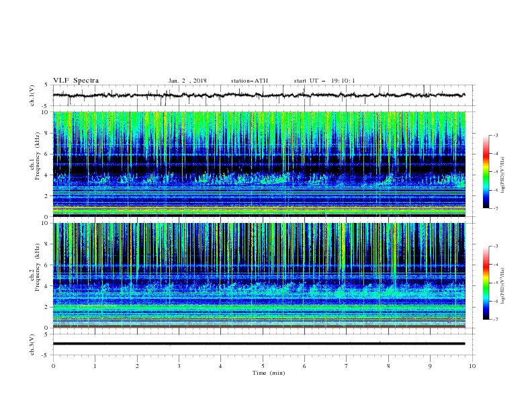
Task: Click the ch.3 flat voltage trace
Action: [x=259, y=344]
